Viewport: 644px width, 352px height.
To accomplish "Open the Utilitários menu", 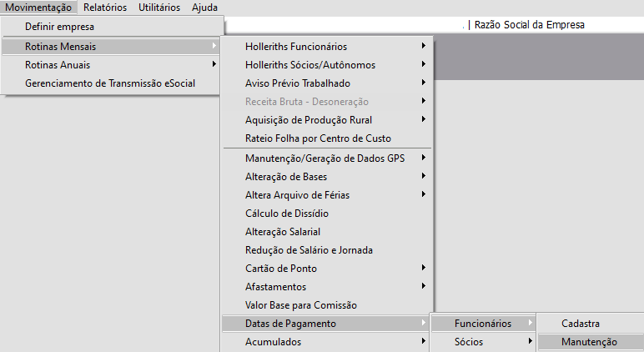I will 158,8.
